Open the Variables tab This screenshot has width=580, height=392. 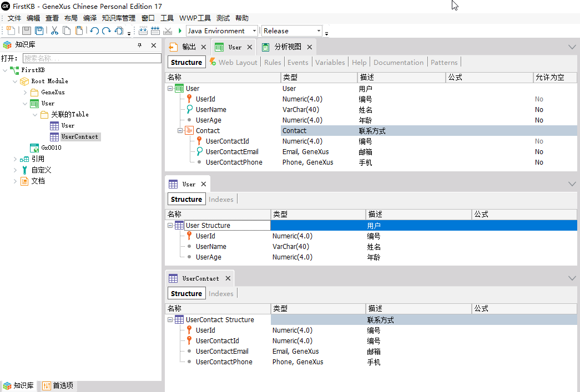pyautogui.click(x=330, y=63)
